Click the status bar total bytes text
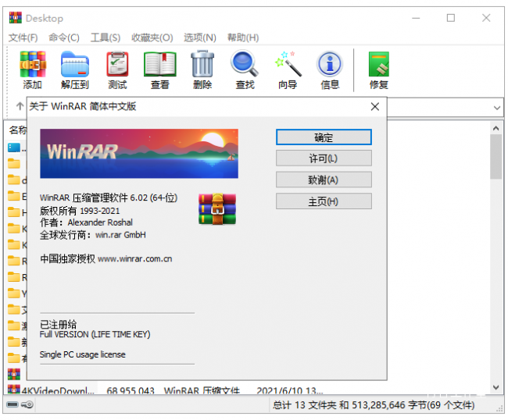 374,405
